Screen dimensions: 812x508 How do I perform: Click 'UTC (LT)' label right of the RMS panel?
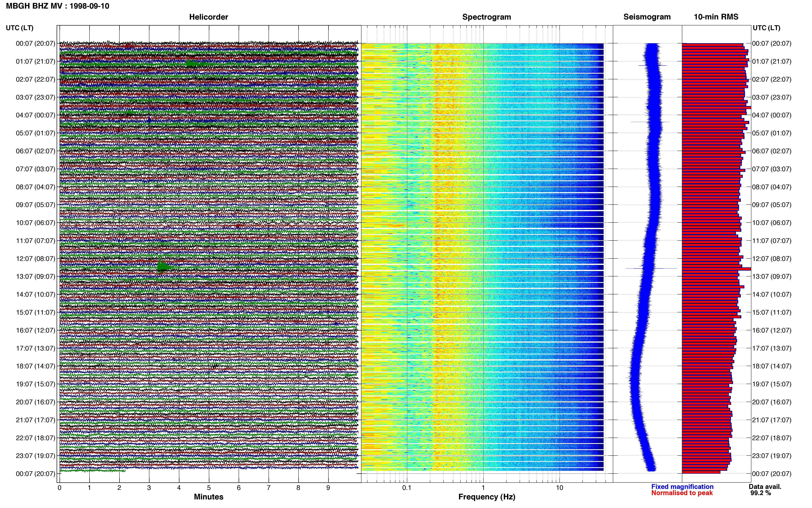point(766,28)
